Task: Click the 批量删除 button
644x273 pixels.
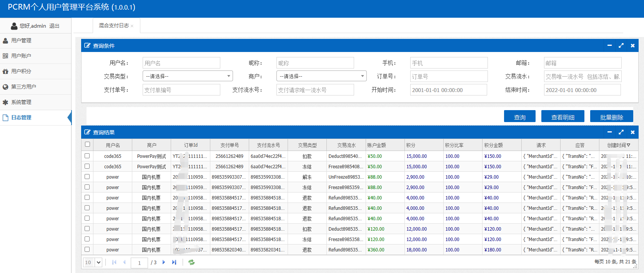Action: (611, 117)
